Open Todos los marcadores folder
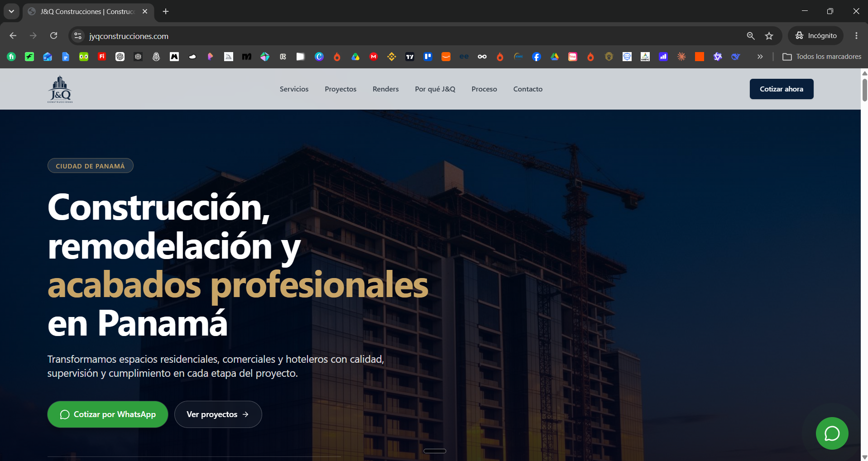The width and height of the screenshot is (868, 461). coord(822,57)
